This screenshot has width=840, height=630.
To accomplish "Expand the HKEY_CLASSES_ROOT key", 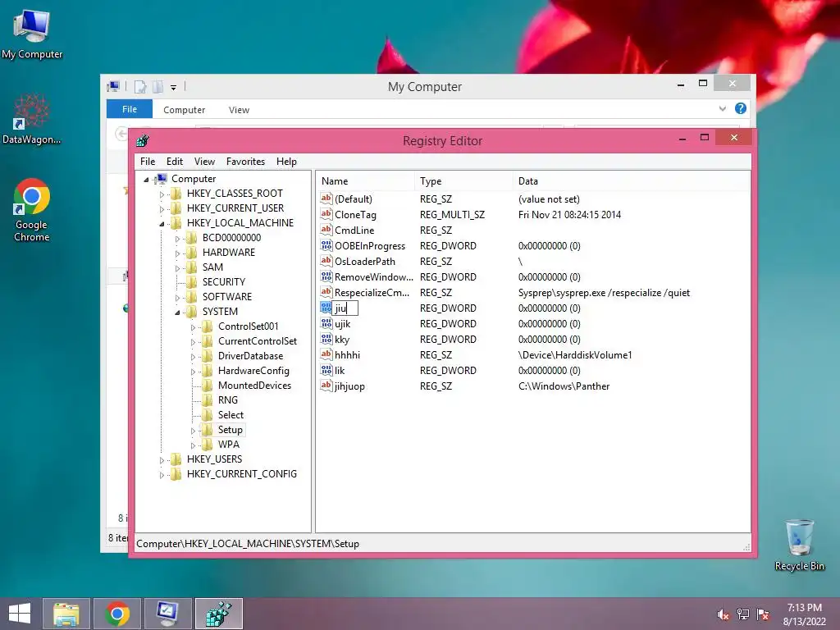I will click(x=162, y=194).
